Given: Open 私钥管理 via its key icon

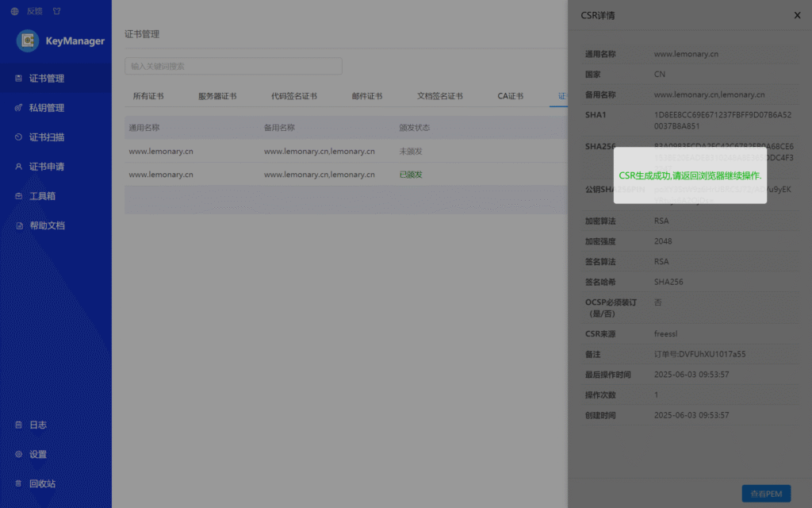Looking at the screenshot, I should (x=18, y=108).
